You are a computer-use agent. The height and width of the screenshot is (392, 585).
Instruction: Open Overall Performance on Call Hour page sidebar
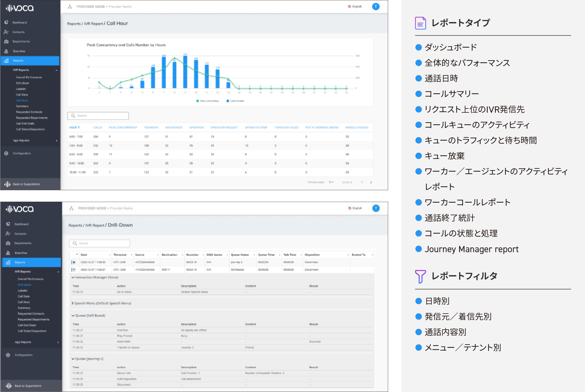(x=29, y=78)
